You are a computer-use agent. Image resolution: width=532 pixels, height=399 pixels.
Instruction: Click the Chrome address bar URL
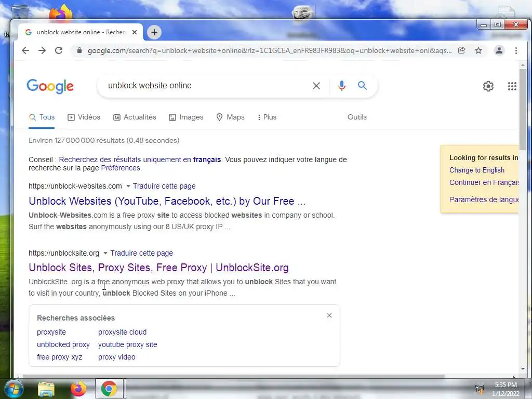pyautogui.click(x=270, y=50)
